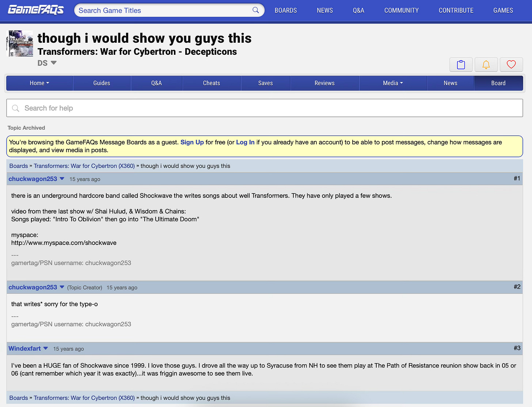Click the Sign Up link

click(x=192, y=142)
